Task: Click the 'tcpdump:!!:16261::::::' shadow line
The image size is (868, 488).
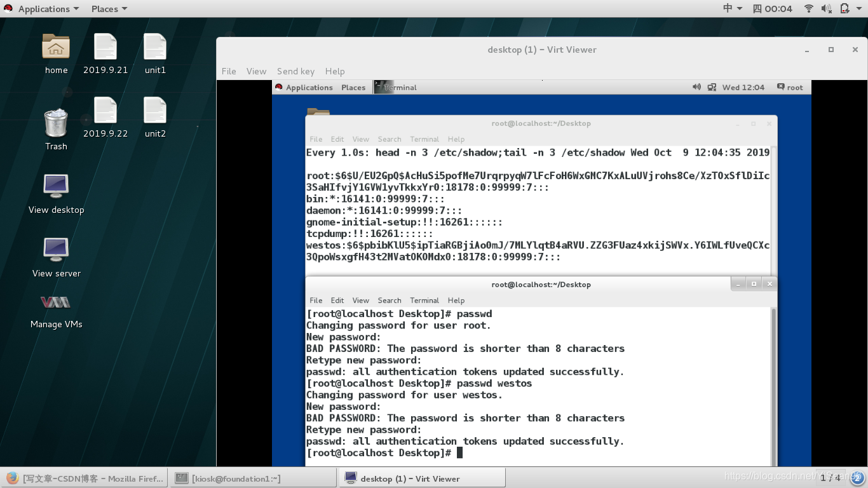Action: coord(370,234)
